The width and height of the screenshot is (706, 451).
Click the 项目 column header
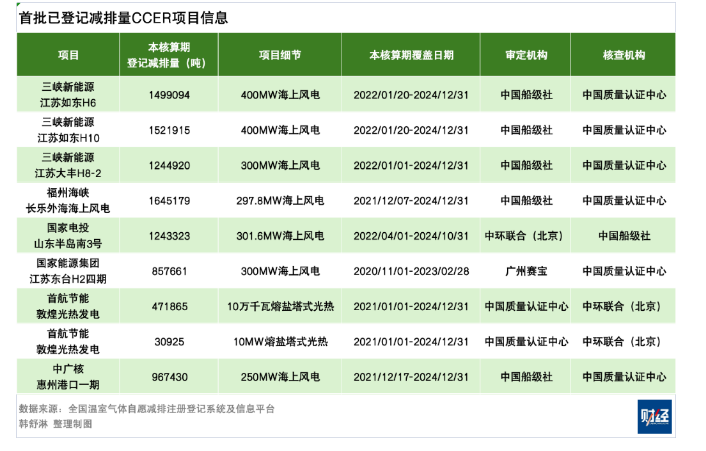(68, 55)
